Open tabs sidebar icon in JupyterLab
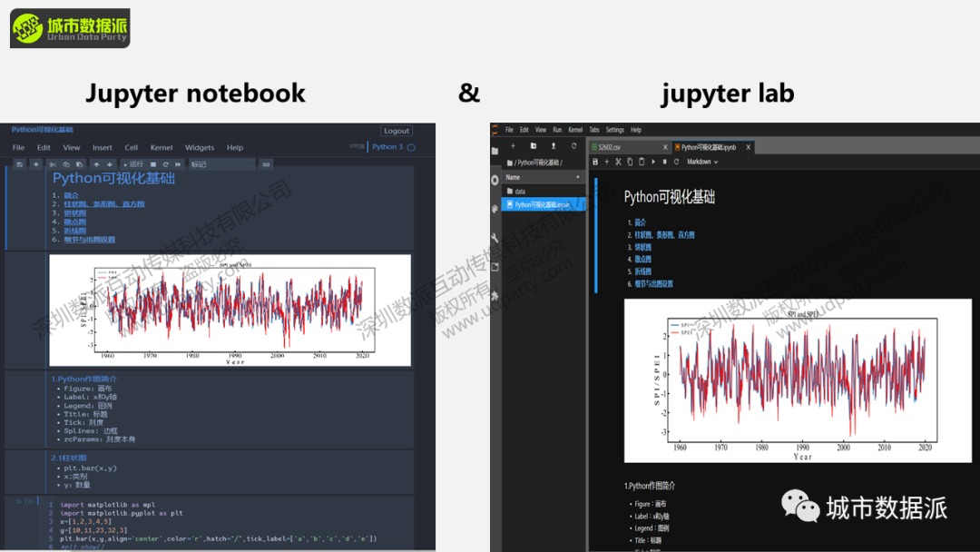The image size is (980, 552). click(x=495, y=267)
